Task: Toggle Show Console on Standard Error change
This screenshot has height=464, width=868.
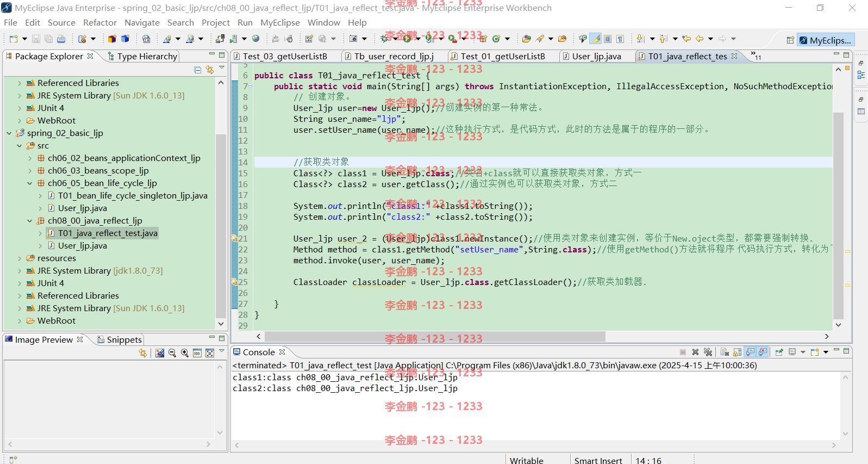Action: [x=763, y=352]
